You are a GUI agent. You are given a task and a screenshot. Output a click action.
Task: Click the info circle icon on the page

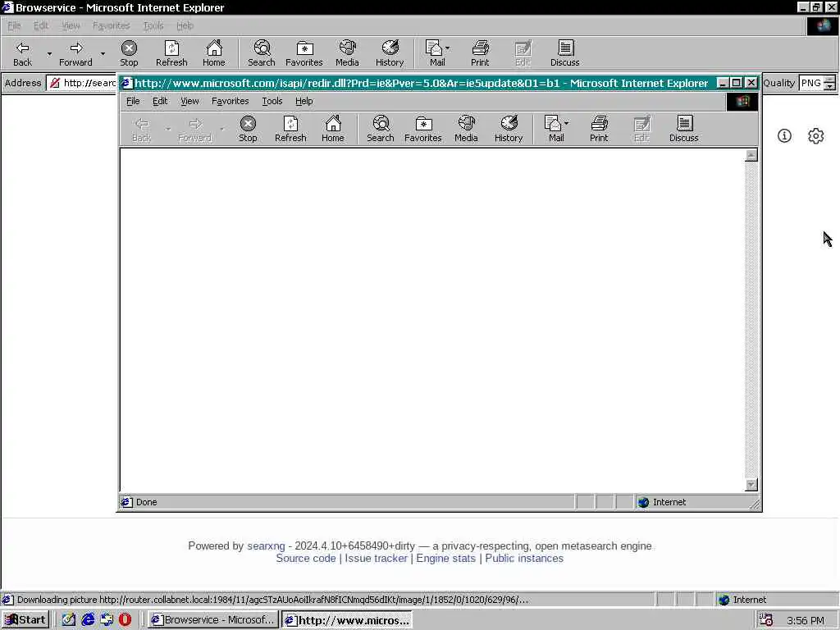[x=784, y=136]
